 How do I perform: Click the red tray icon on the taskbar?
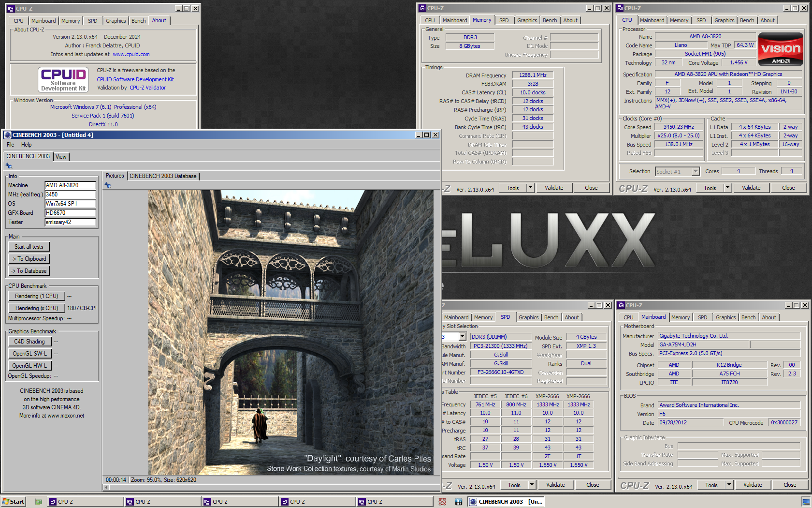(442, 502)
